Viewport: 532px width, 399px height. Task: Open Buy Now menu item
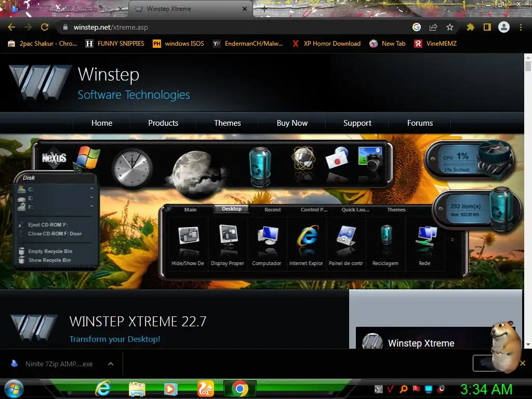point(292,123)
